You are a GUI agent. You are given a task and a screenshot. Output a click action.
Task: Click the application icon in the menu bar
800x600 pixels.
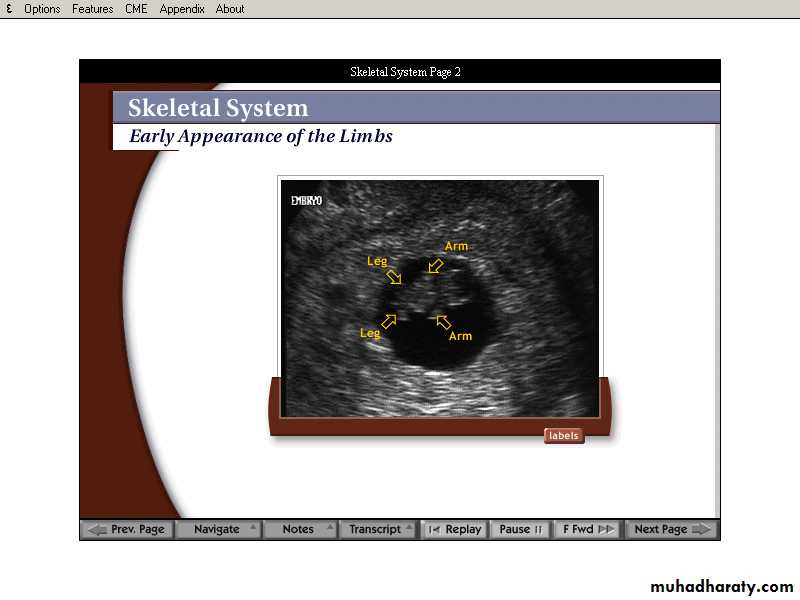pos(9,9)
